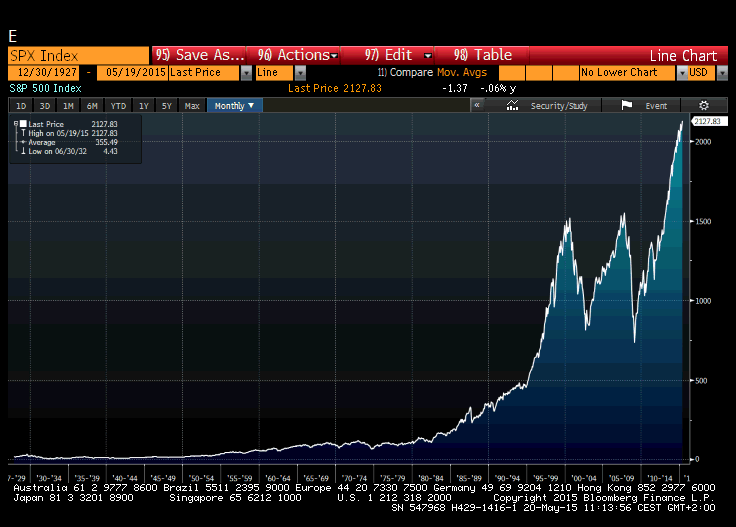Click Save As button
The width and height of the screenshot is (736, 527).
tap(199, 55)
